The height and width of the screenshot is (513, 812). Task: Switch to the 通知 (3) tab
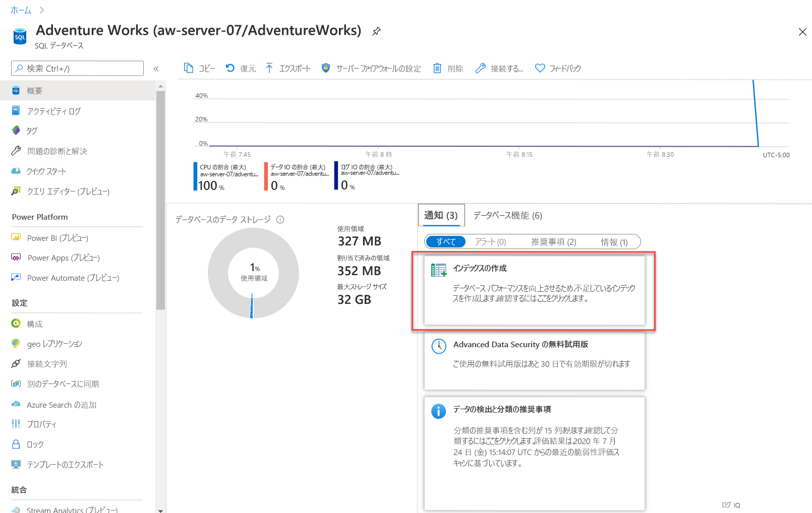click(441, 216)
